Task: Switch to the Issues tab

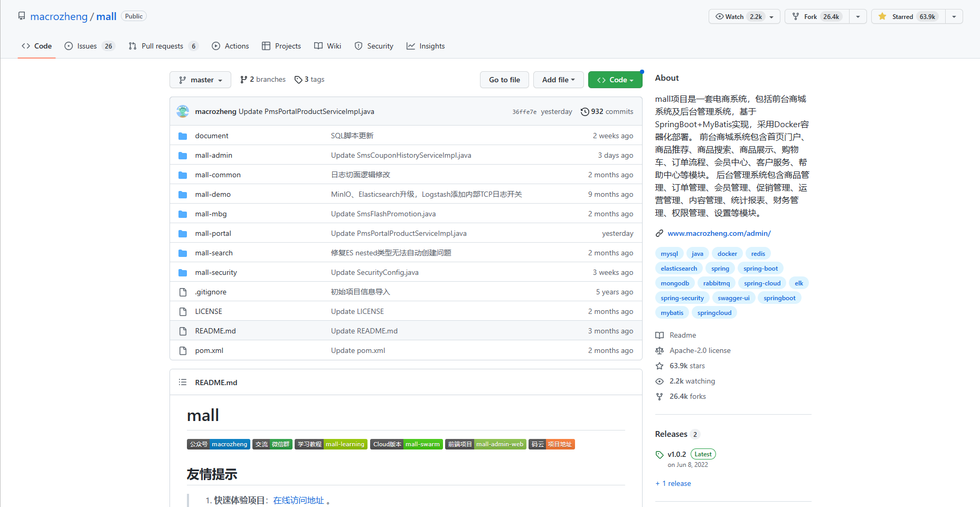Action: [x=89, y=46]
